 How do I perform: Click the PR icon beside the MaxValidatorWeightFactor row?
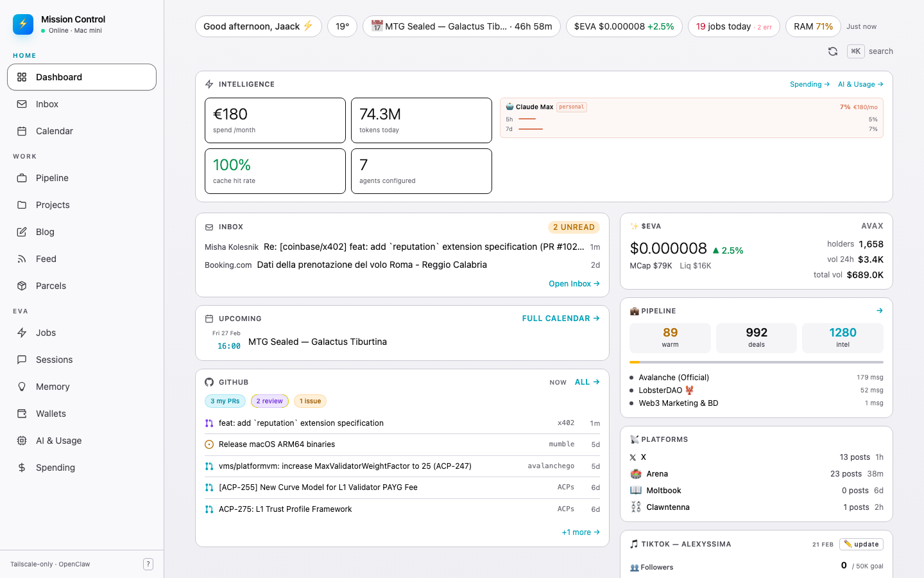tap(209, 466)
